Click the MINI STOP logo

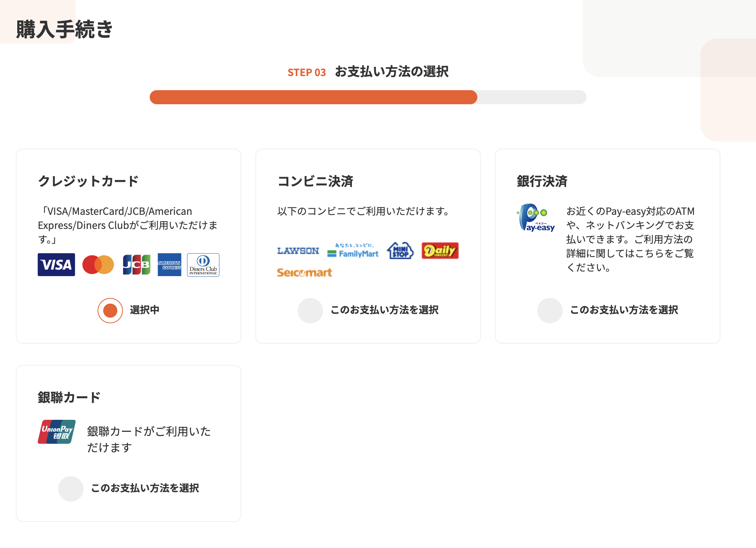point(400,251)
